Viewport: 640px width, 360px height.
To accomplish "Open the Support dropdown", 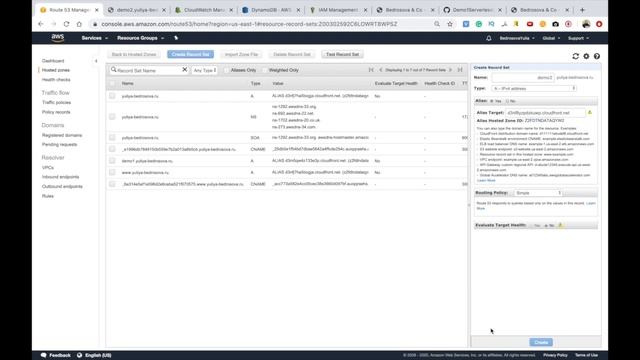I will [578, 38].
